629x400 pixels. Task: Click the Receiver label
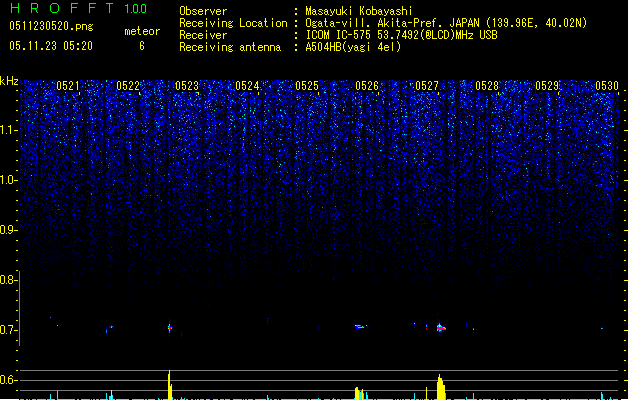point(203,35)
